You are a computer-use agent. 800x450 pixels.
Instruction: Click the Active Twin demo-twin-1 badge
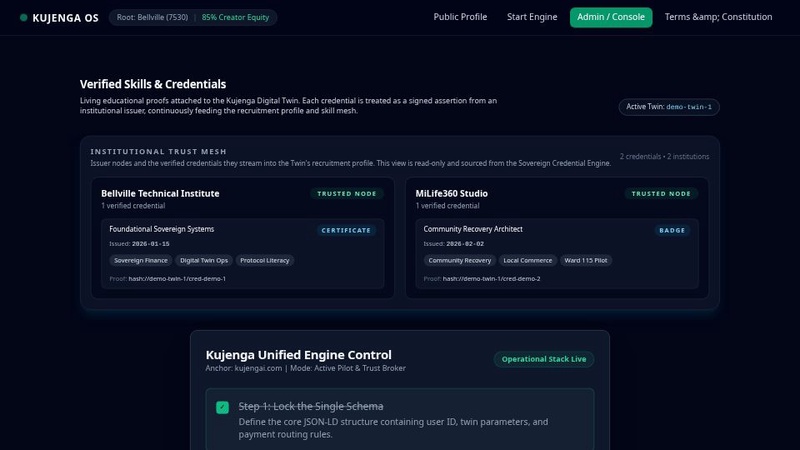coord(669,107)
